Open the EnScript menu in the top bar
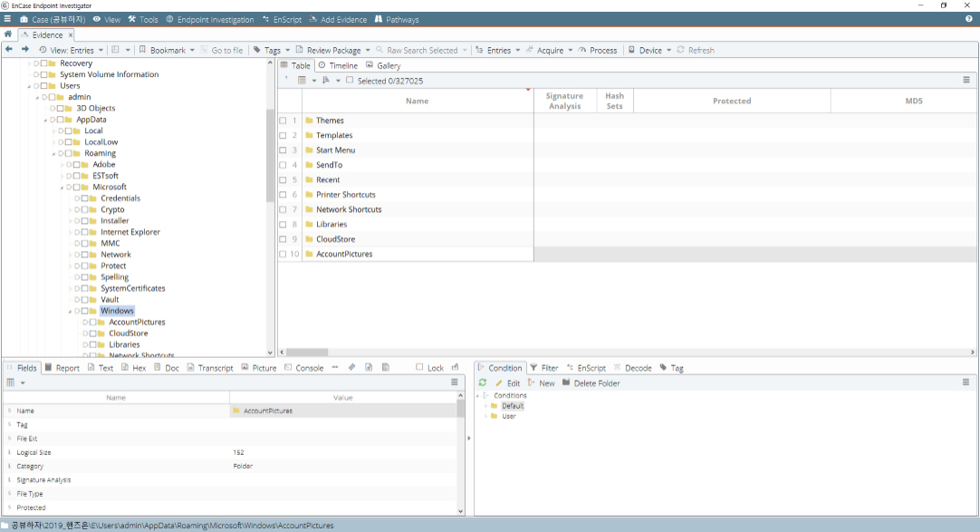980x532 pixels. point(282,19)
